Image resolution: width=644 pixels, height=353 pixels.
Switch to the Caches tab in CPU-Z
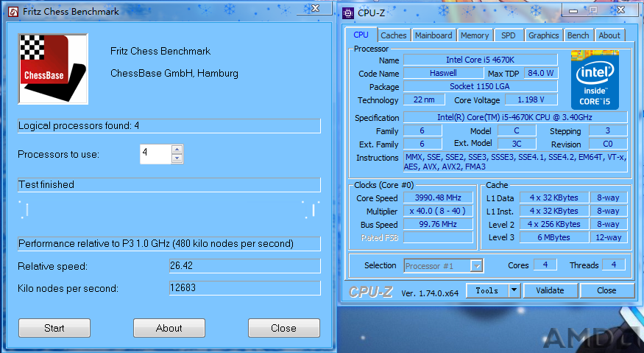(394, 35)
